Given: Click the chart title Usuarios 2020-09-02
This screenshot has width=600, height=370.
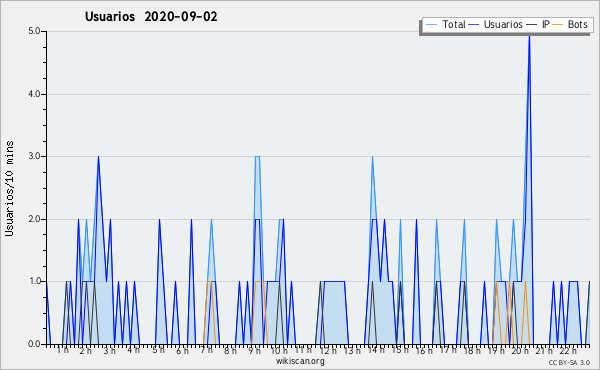Looking at the screenshot, I should (151, 17).
